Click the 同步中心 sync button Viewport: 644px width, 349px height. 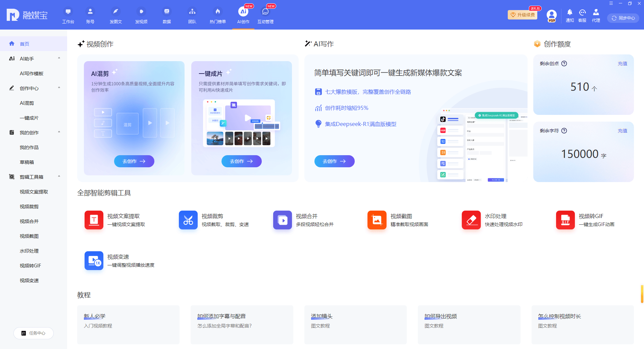coord(623,18)
